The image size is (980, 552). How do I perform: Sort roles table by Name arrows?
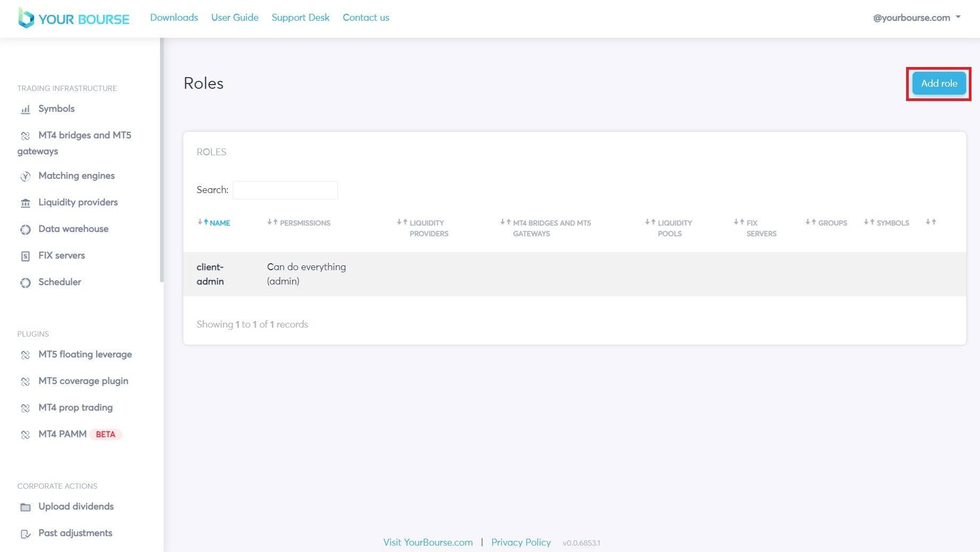[x=202, y=222]
